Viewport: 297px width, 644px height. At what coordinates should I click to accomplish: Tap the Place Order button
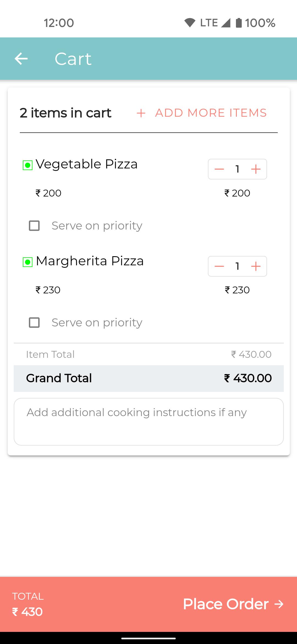coord(233,604)
